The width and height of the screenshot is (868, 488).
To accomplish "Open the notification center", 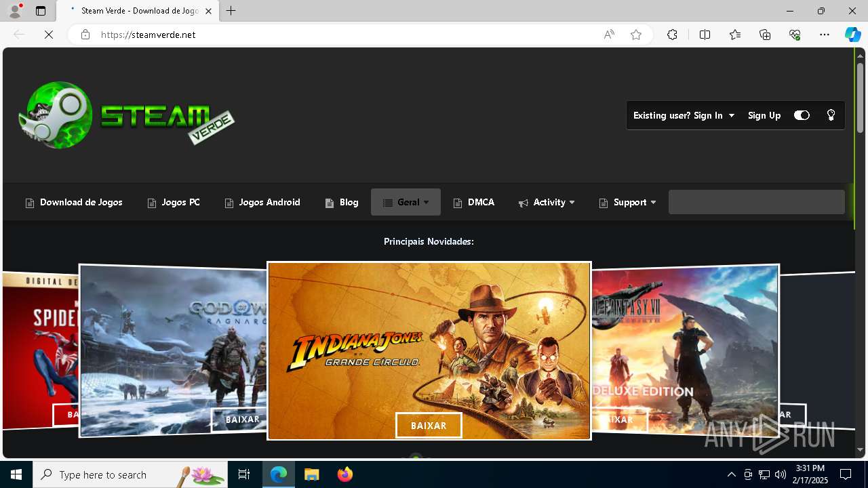I will 846,474.
